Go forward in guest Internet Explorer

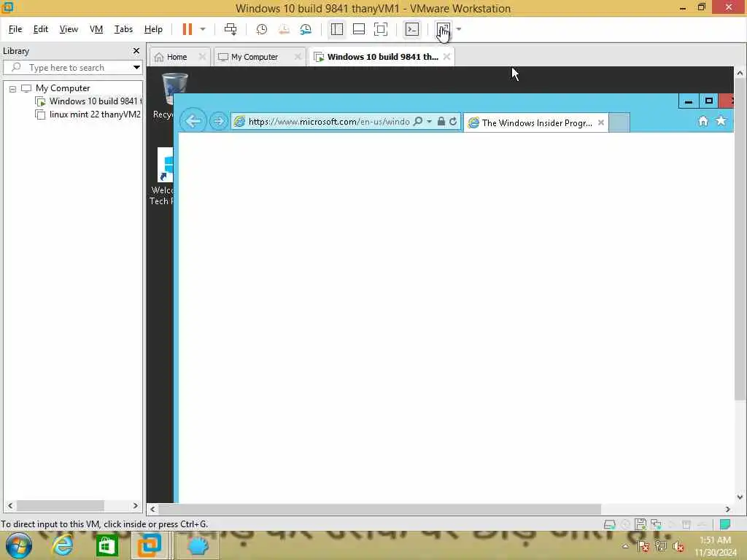[x=218, y=121]
